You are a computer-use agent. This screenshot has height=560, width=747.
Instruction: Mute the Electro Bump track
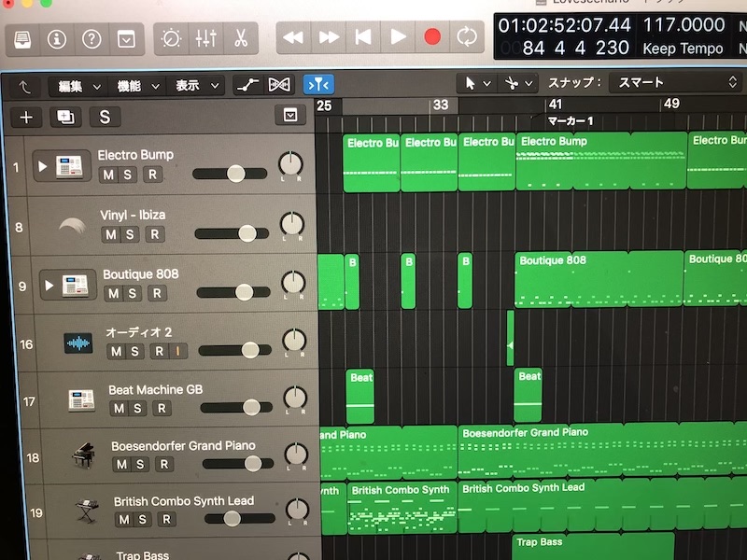pyautogui.click(x=108, y=175)
